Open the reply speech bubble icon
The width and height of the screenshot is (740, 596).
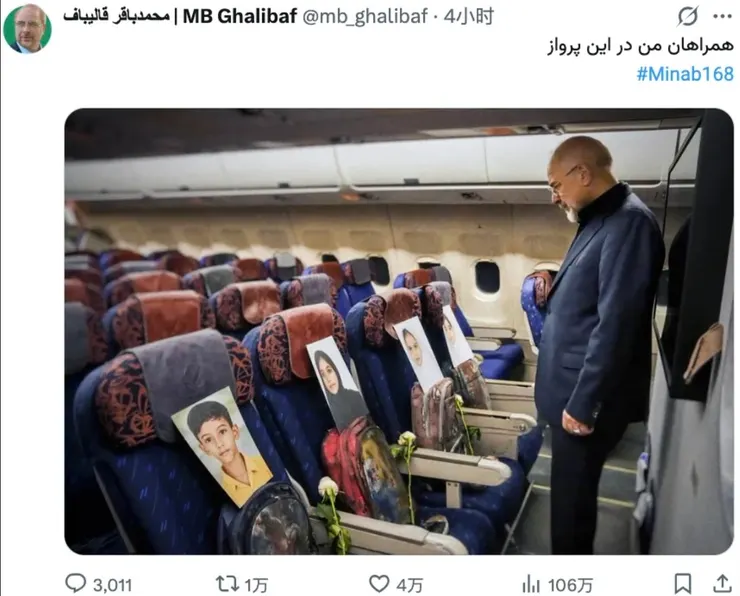click(x=76, y=583)
